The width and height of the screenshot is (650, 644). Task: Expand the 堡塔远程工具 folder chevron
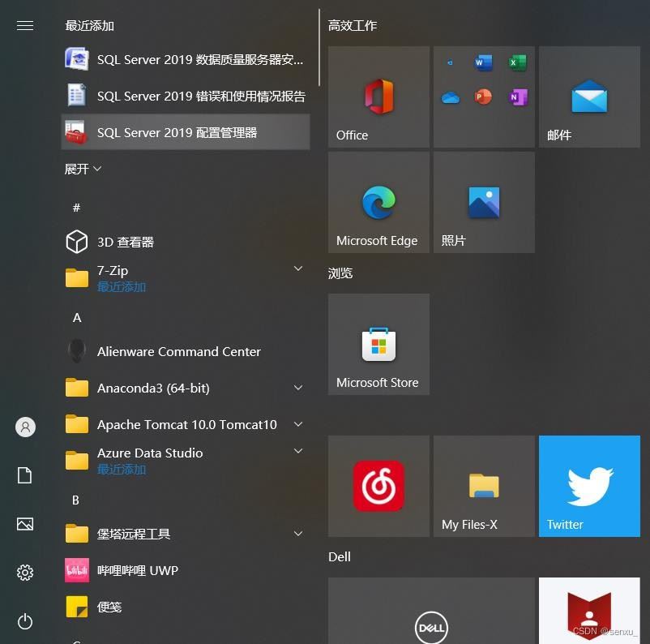298,533
